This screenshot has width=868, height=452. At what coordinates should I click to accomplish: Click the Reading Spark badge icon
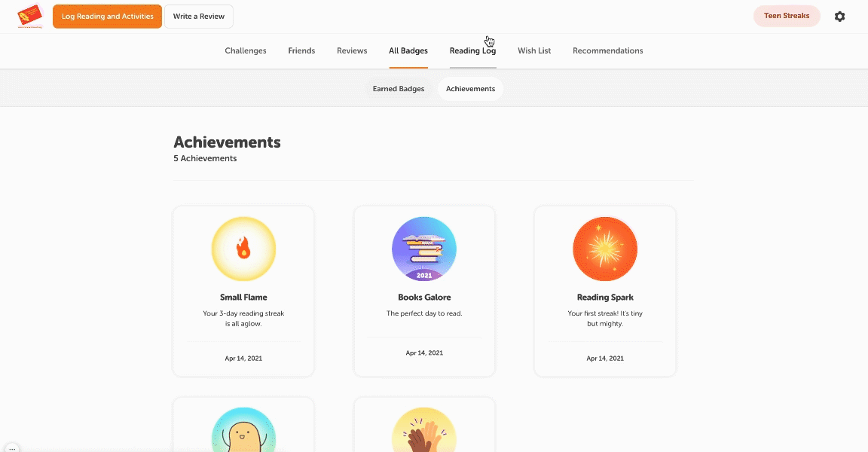click(x=605, y=249)
